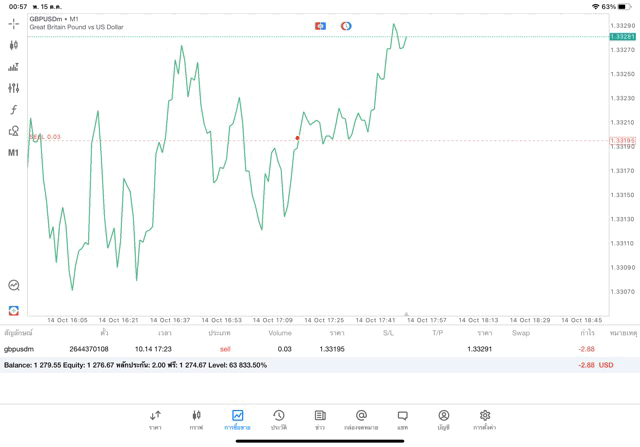This screenshot has height=447, width=640.
Task: Select the gbpusdm sell position row
Action: tap(320, 349)
